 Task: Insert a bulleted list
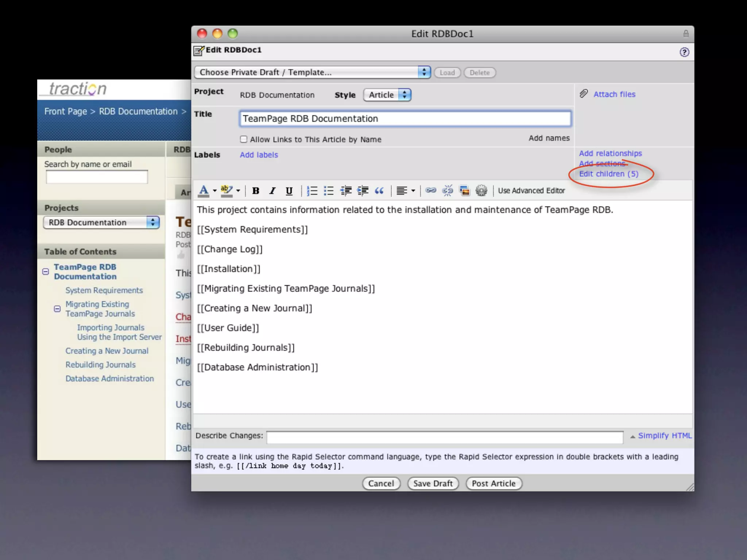329,191
